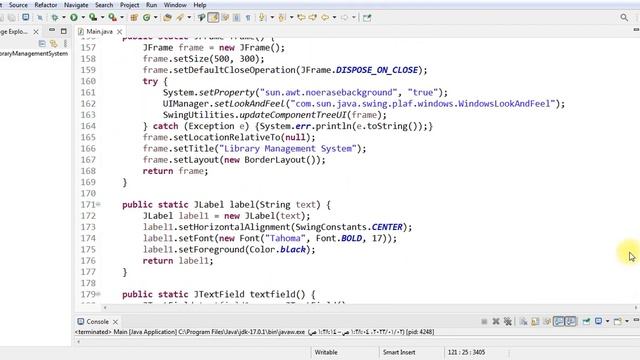The height and width of the screenshot is (360, 640).
Task: Launch the Coverage run icon
Action: pyautogui.click(x=93, y=18)
